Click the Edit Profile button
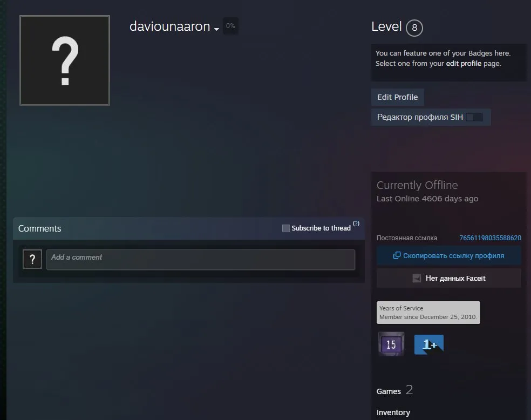 [398, 97]
